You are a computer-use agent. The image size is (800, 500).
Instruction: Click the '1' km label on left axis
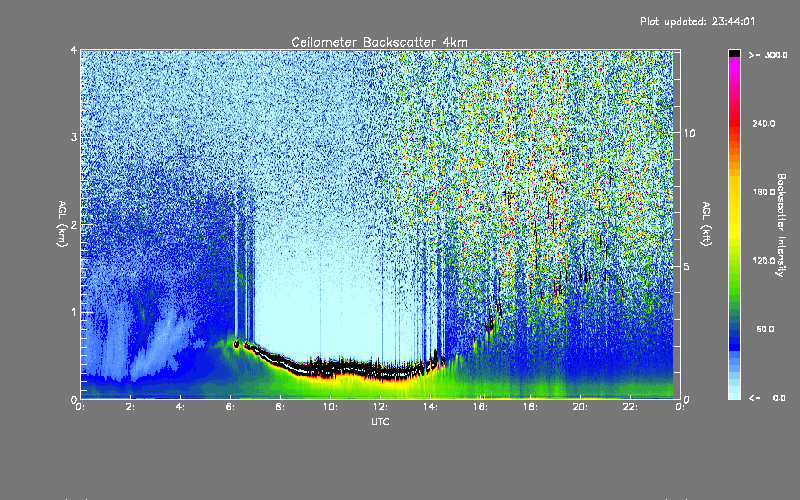pos(74,312)
